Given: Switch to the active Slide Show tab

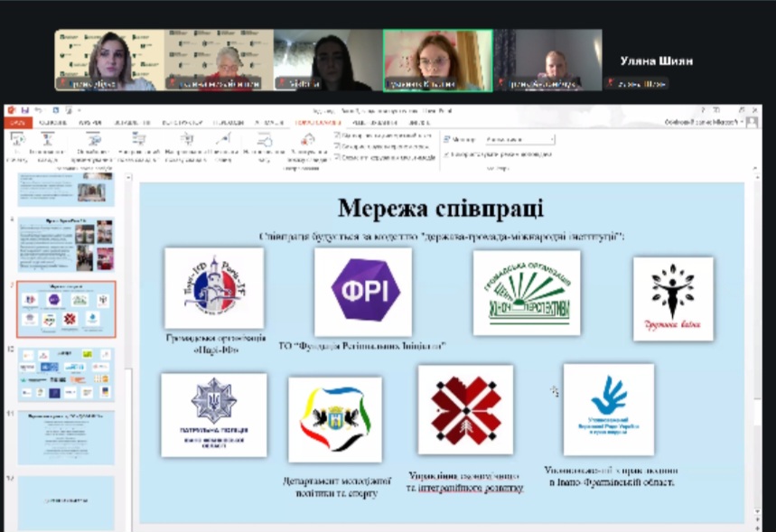Looking at the screenshot, I should pyautogui.click(x=318, y=122).
